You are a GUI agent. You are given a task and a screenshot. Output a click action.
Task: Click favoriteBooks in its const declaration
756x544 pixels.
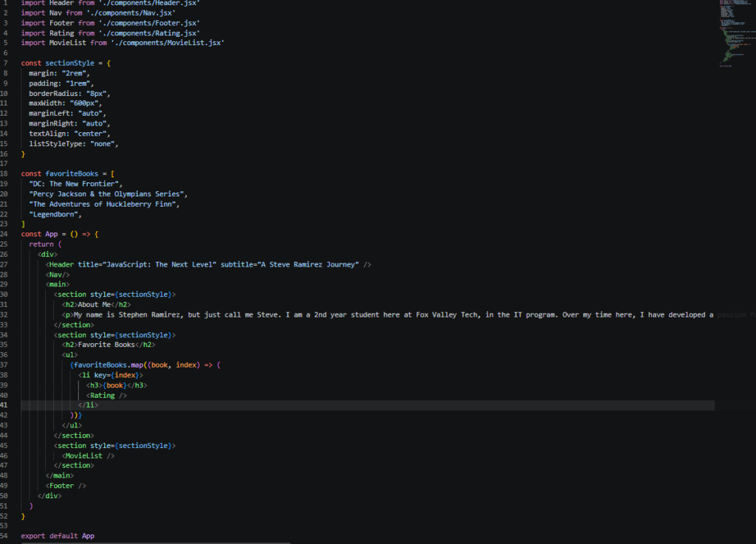[x=72, y=173]
